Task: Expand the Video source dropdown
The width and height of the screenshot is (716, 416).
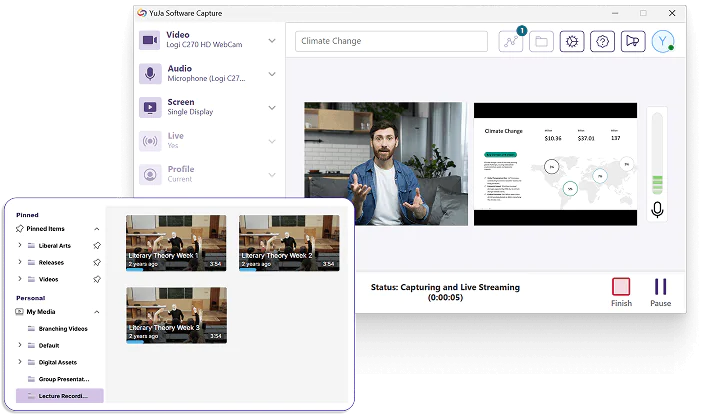Action: pyautogui.click(x=272, y=40)
